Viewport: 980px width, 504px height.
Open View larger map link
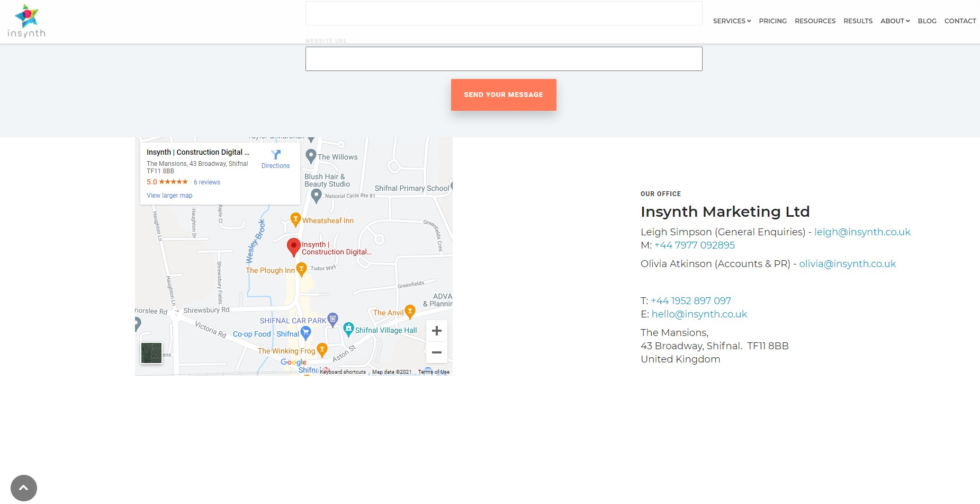[169, 196]
